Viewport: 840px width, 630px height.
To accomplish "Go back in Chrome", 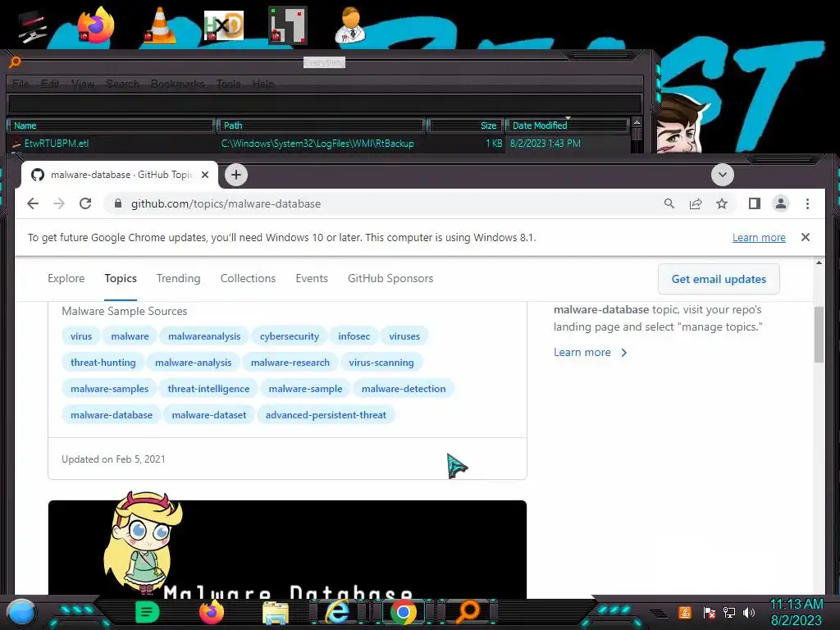I will tap(33, 203).
